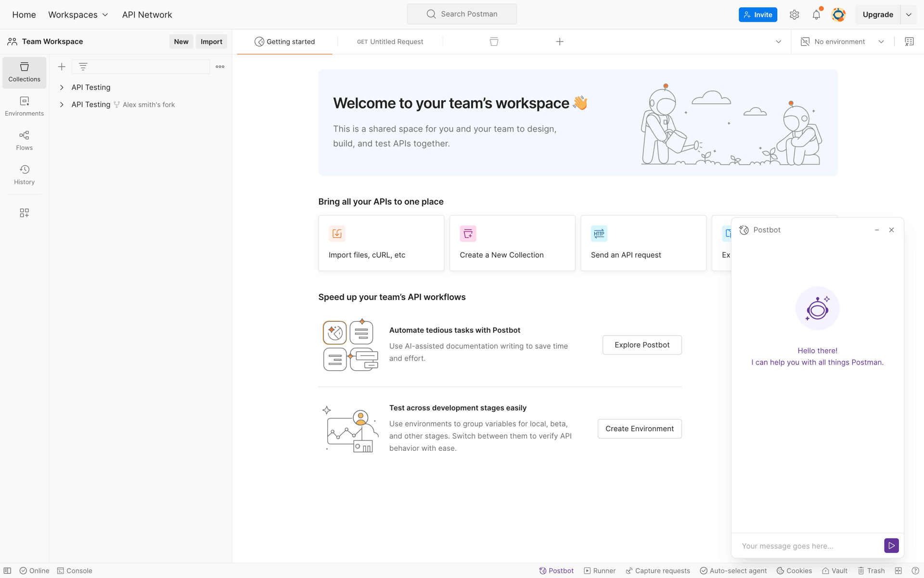The height and width of the screenshot is (578, 924).
Task: Click the collection icon tab
Action: (x=494, y=41)
